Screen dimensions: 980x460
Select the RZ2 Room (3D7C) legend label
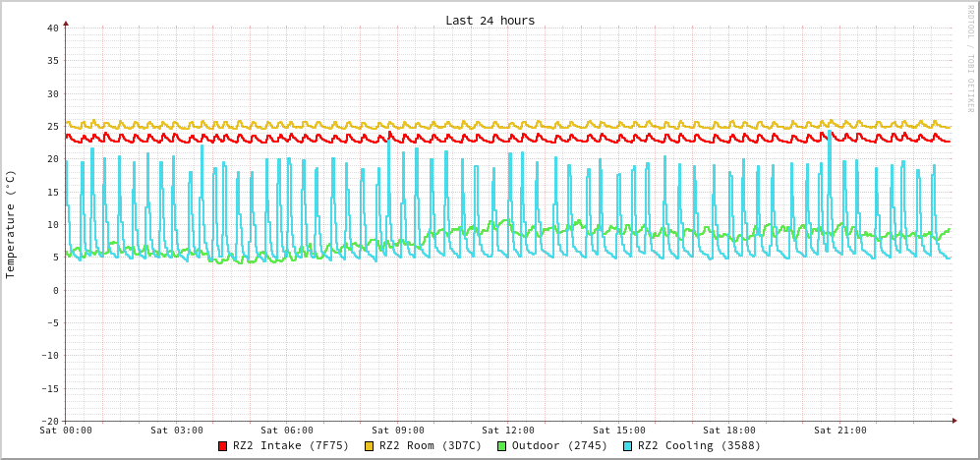[x=431, y=445]
